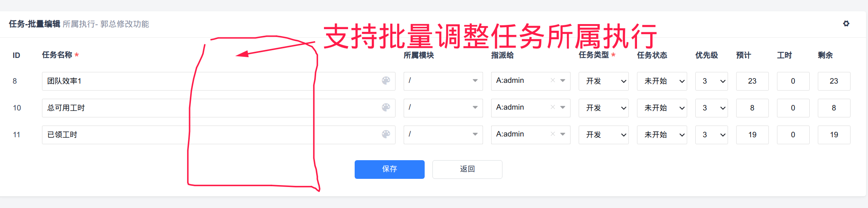Open 指派给 dropdown arrow for task 11
868x208 pixels.
pos(563,134)
